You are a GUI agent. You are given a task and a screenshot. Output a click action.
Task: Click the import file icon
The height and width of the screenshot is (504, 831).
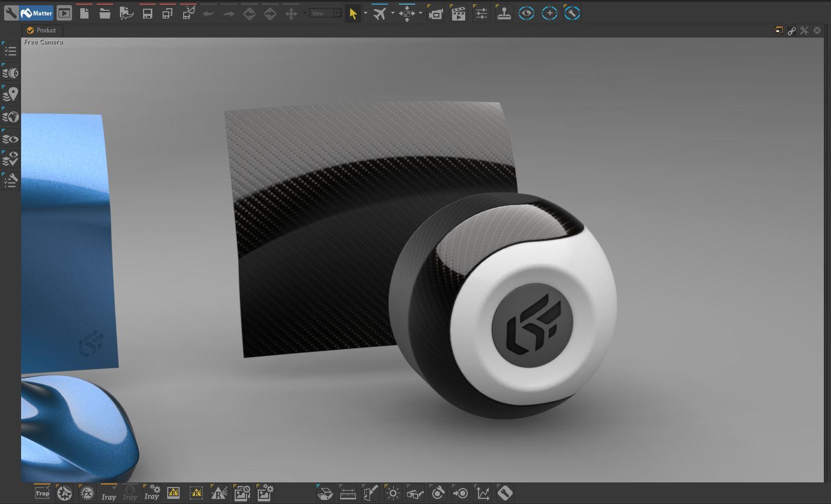pos(126,13)
